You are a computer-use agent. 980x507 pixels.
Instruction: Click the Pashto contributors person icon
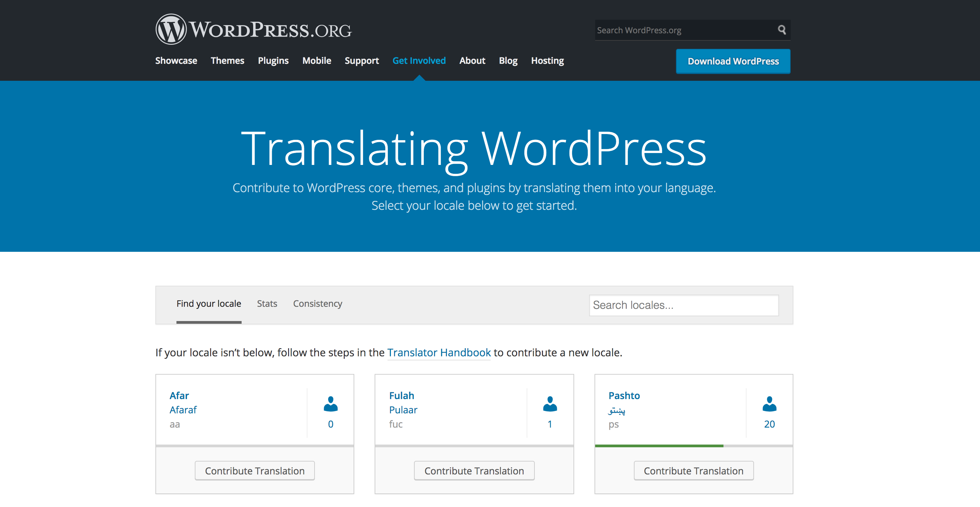click(769, 404)
